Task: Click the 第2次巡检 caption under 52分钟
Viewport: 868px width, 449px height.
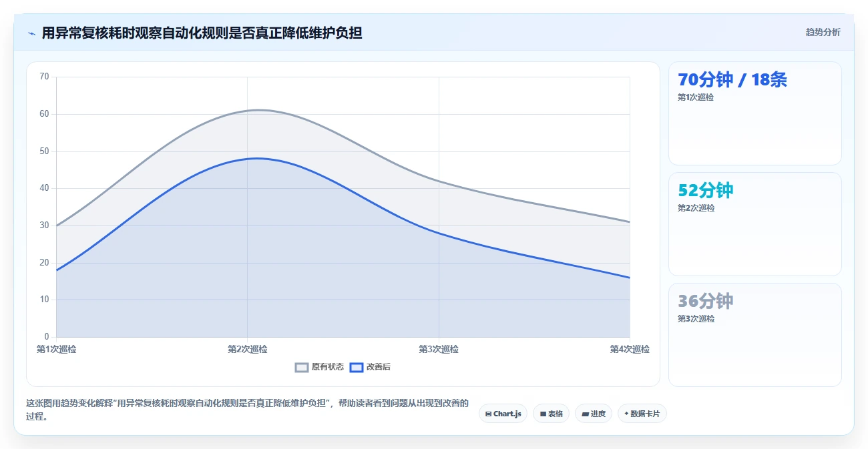Action: pos(696,208)
